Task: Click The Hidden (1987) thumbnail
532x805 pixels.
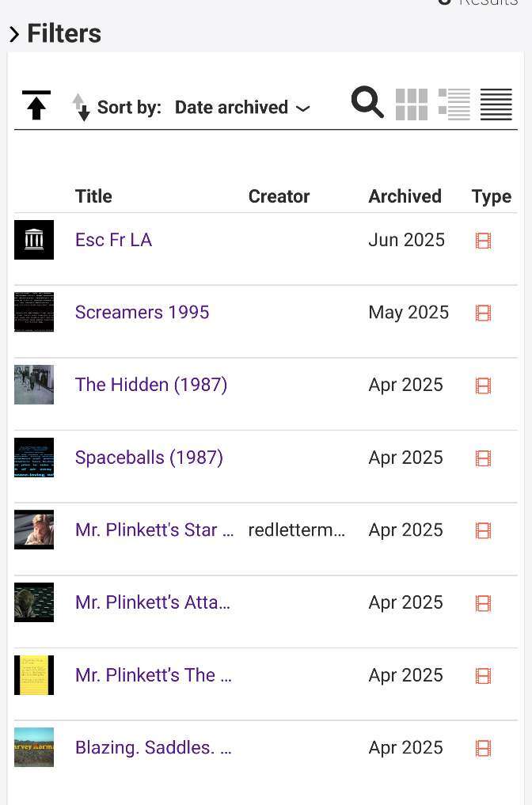Action: point(34,385)
